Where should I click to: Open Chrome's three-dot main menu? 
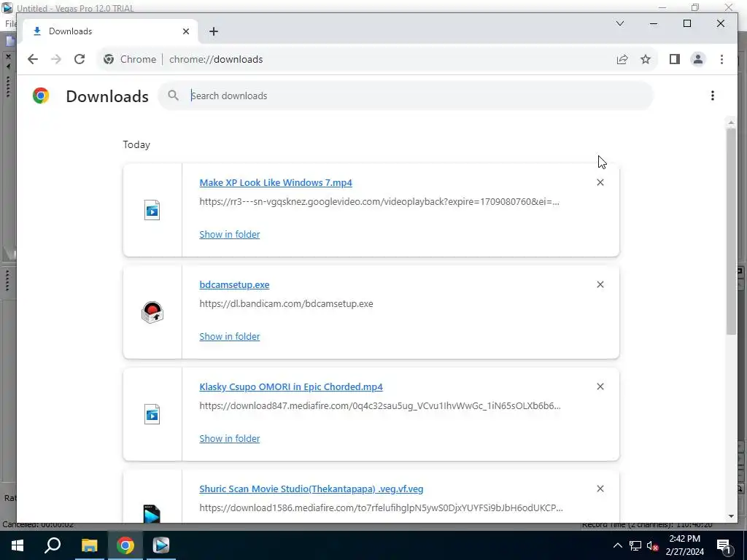(x=721, y=59)
